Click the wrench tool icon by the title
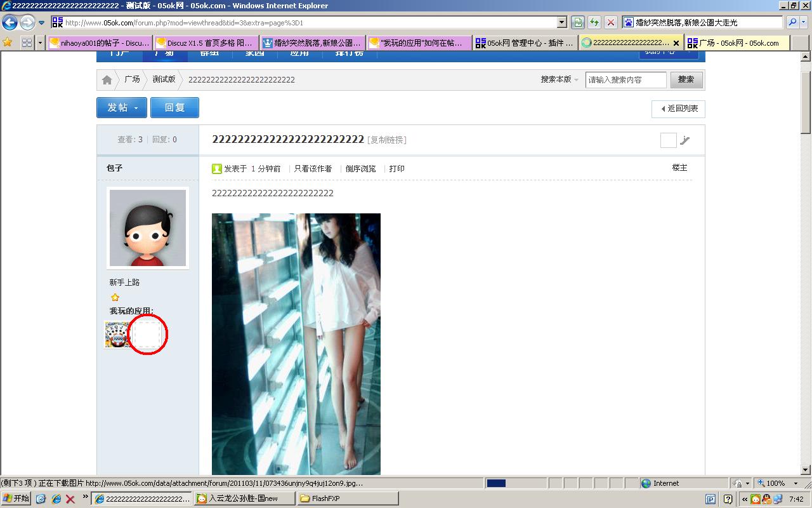This screenshot has width=812, height=508. click(x=685, y=140)
